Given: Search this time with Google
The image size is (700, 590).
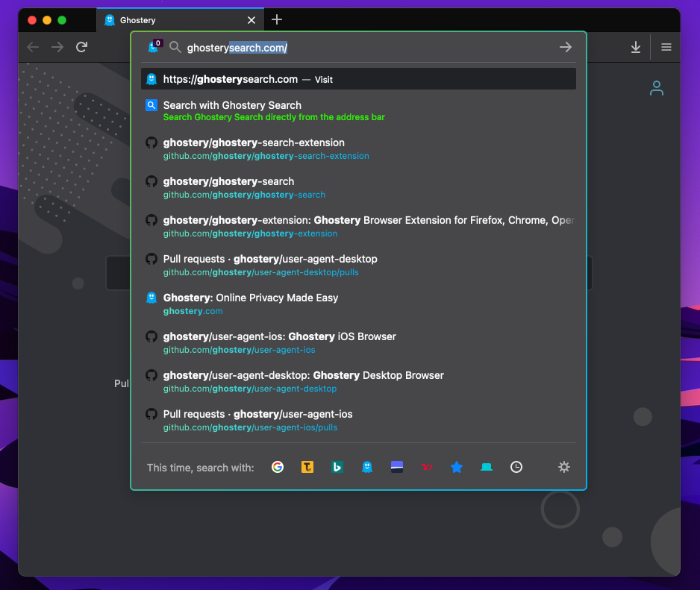Looking at the screenshot, I should click(278, 467).
